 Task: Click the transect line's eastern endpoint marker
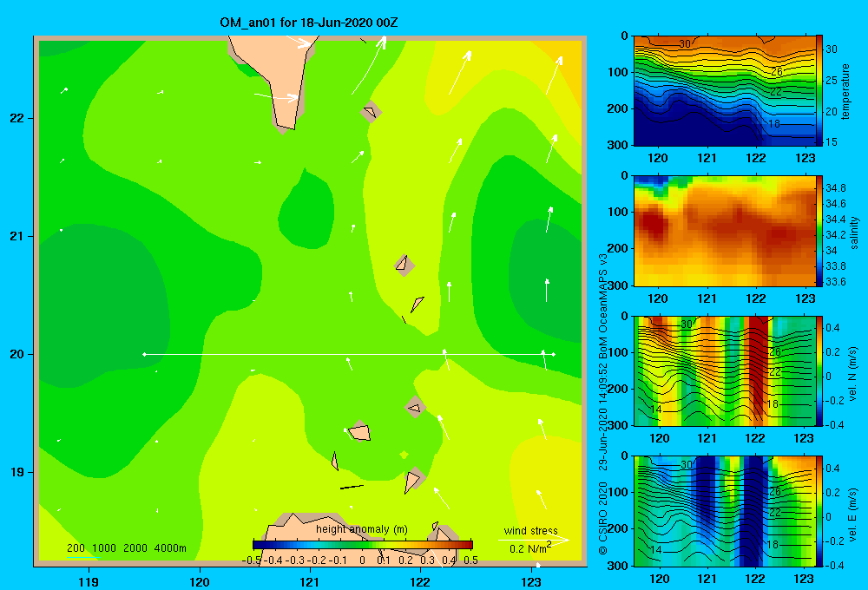point(554,354)
